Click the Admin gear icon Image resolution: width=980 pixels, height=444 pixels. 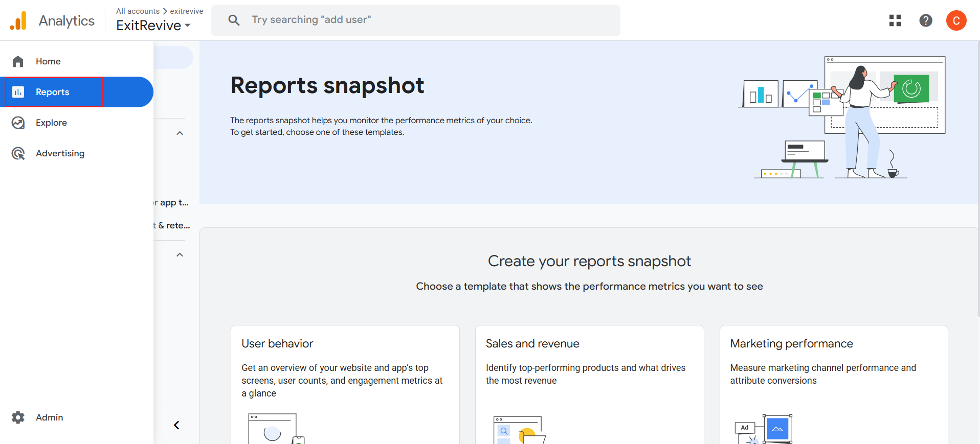(18, 417)
